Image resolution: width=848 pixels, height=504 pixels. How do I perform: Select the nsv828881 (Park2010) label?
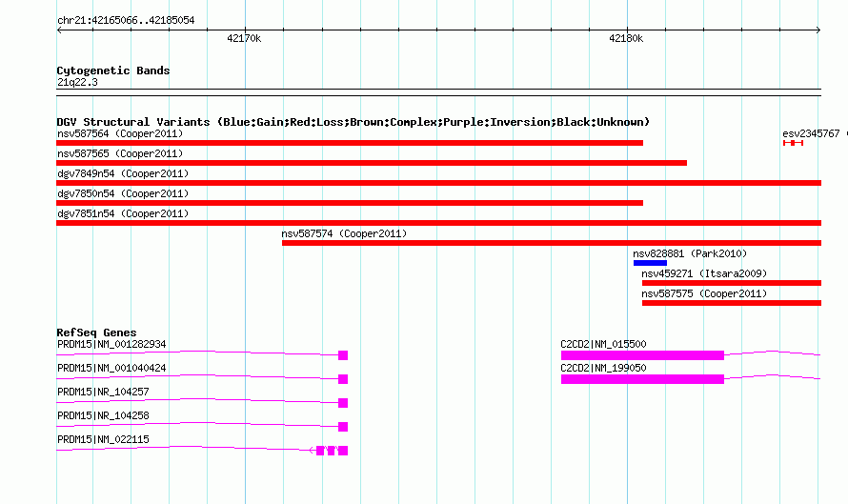(x=690, y=253)
